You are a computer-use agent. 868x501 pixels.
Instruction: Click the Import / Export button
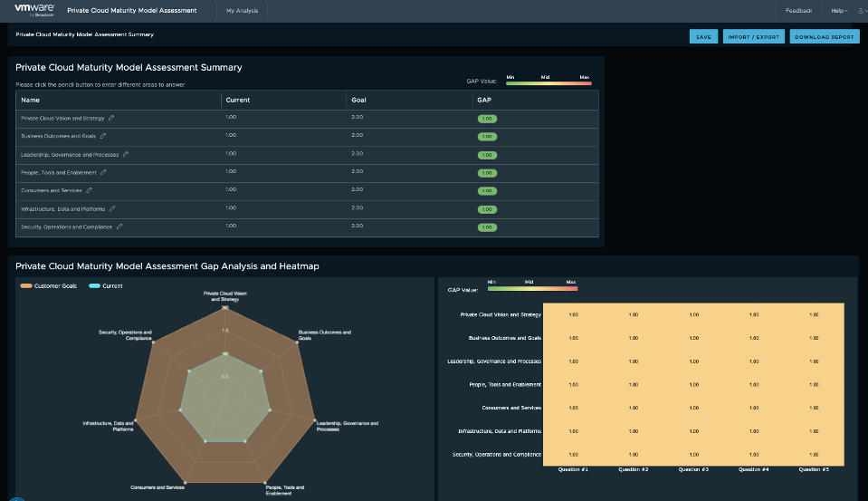coord(754,37)
